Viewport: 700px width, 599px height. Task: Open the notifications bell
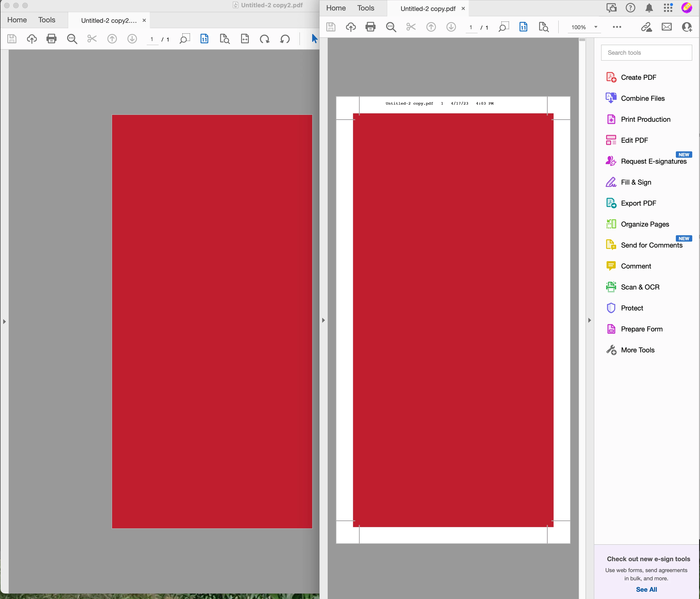coord(649,8)
